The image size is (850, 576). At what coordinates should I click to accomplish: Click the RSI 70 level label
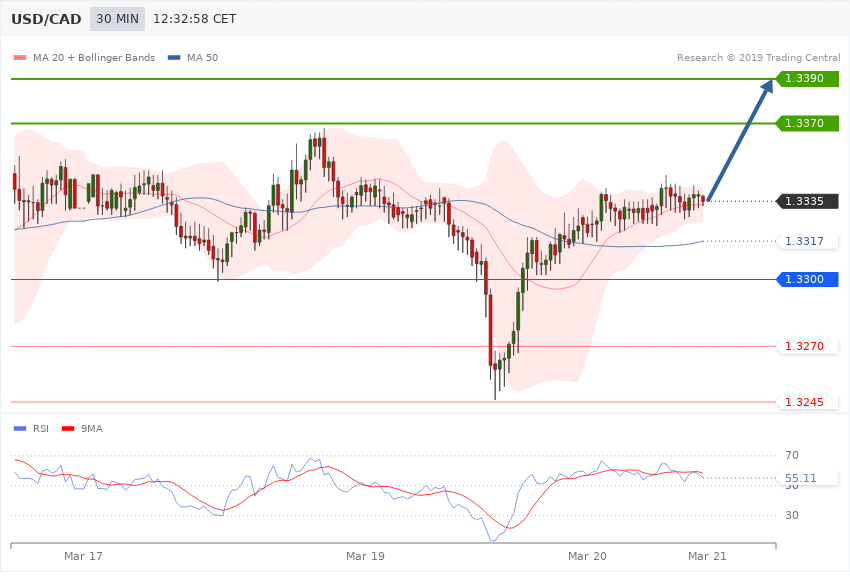(792, 455)
